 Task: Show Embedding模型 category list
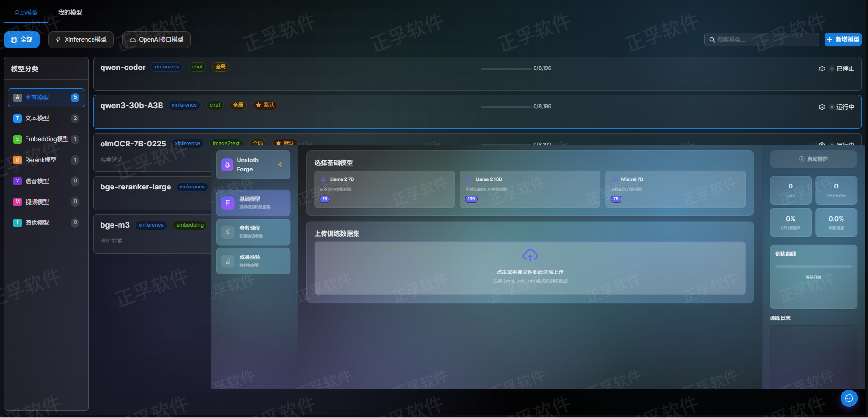46,139
